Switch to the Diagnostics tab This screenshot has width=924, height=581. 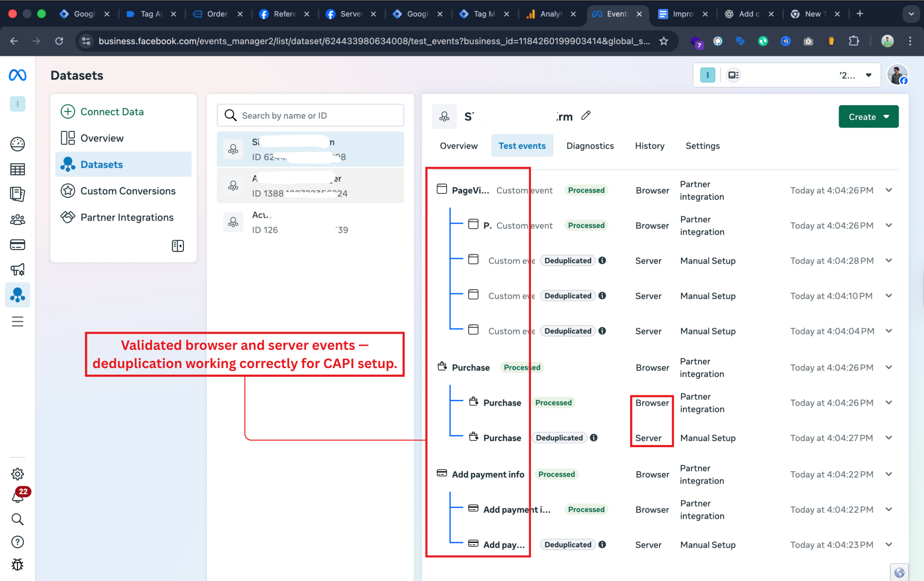(x=590, y=146)
